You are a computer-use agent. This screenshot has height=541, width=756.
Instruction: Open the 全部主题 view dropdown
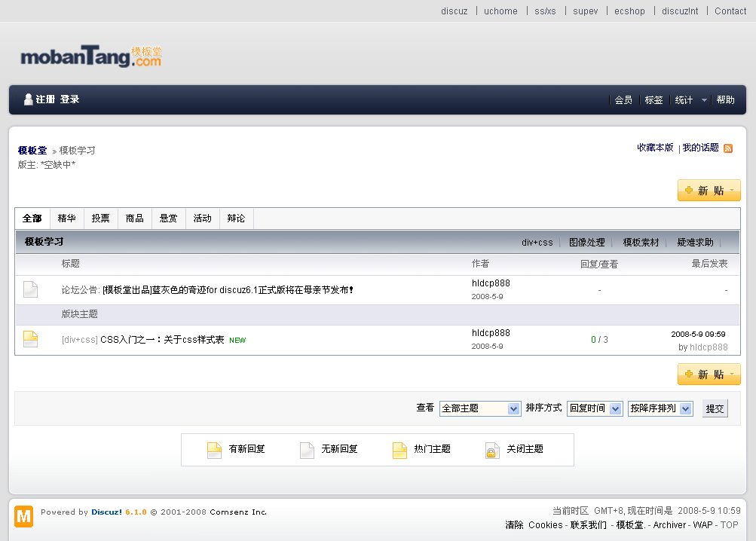coord(480,408)
